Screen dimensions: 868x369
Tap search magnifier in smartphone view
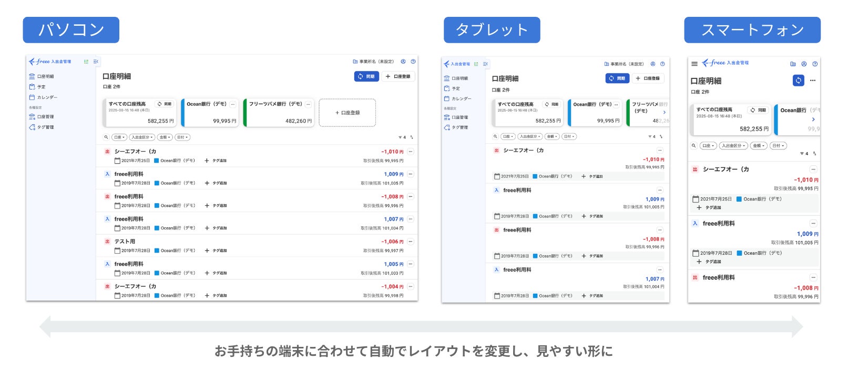click(694, 146)
